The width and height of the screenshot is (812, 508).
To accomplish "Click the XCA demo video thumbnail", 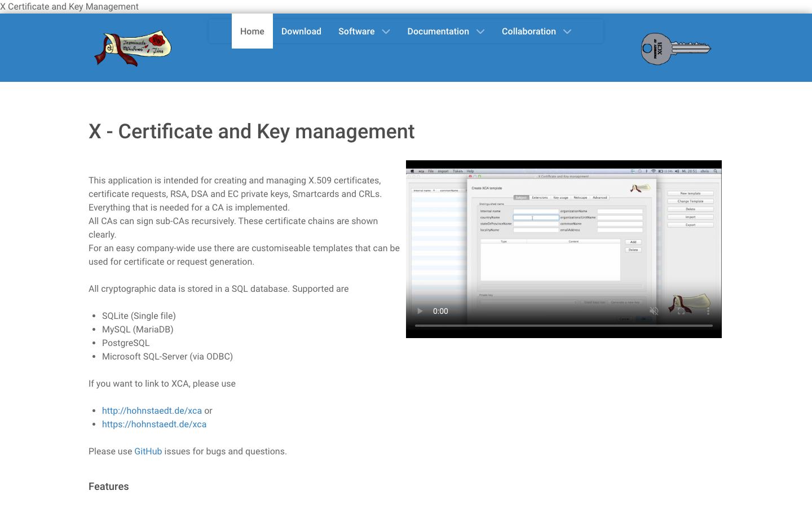I will [564, 249].
